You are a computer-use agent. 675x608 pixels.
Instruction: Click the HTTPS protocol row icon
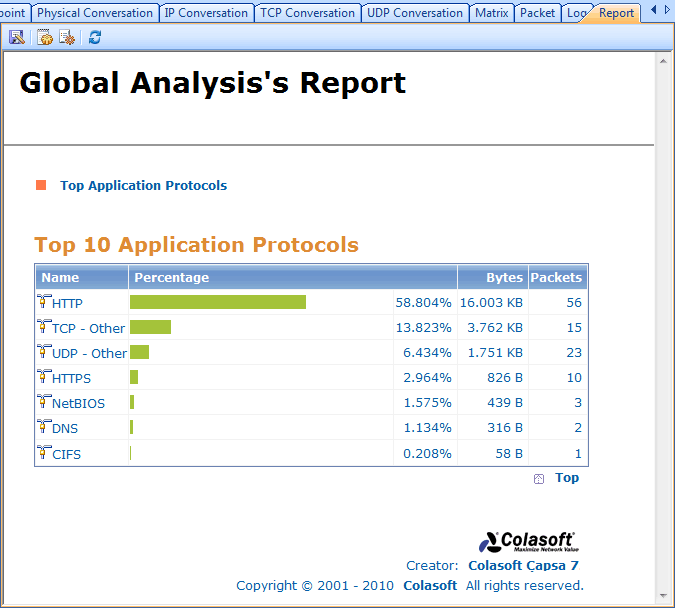(x=43, y=376)
